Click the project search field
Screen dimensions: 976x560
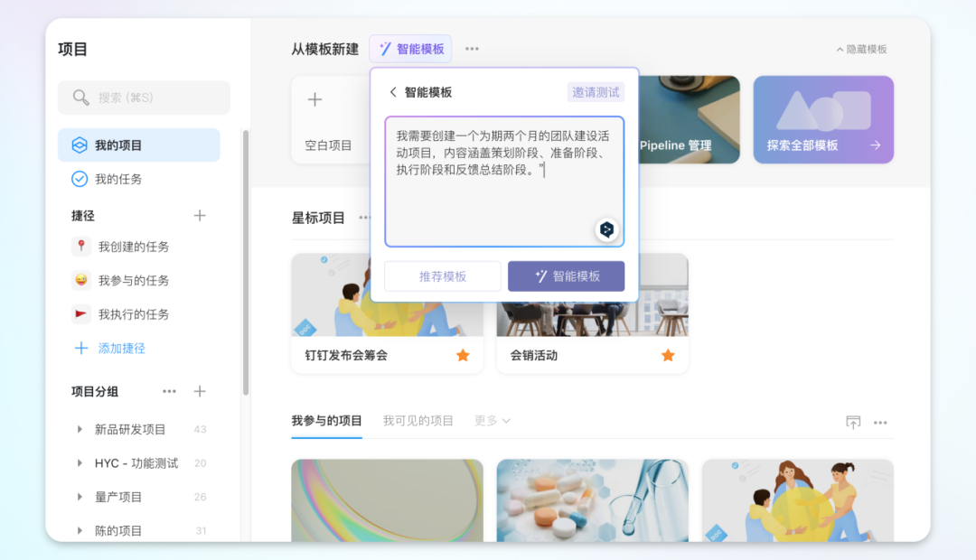point(145,98)
